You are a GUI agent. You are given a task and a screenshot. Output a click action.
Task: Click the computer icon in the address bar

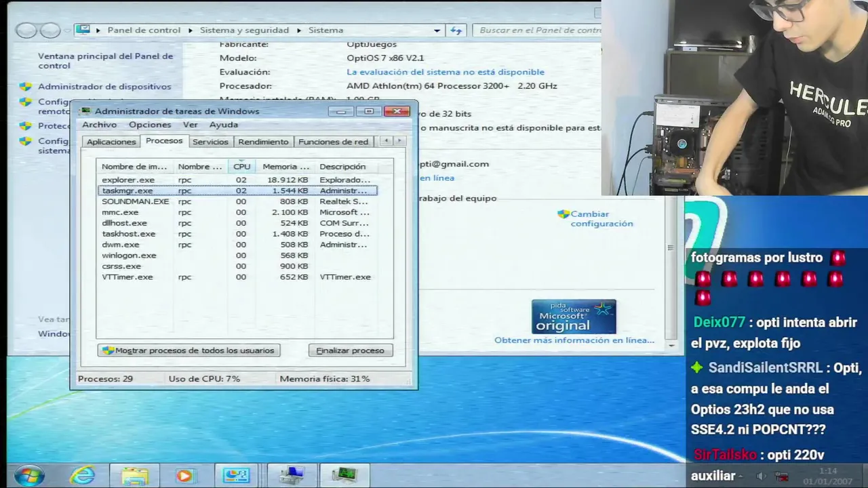83,30
